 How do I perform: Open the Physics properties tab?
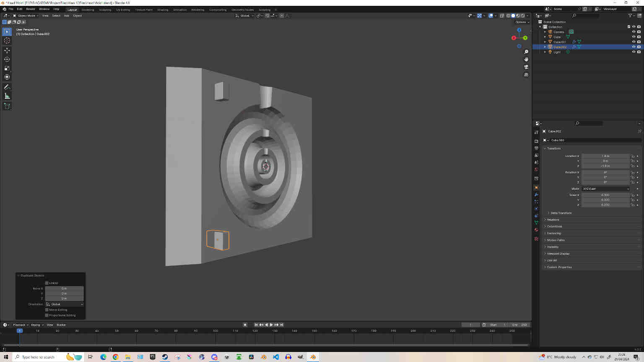coord(536,209)
